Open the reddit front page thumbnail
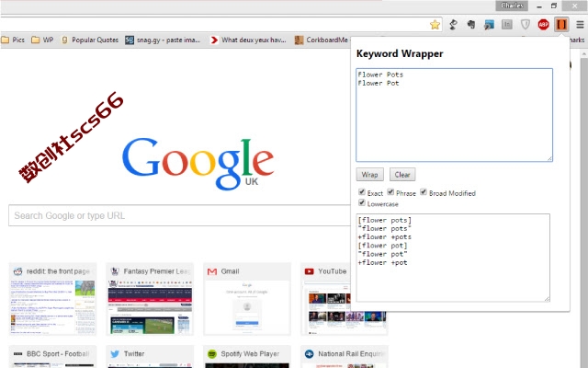588x368 pixels. (53, 299)
